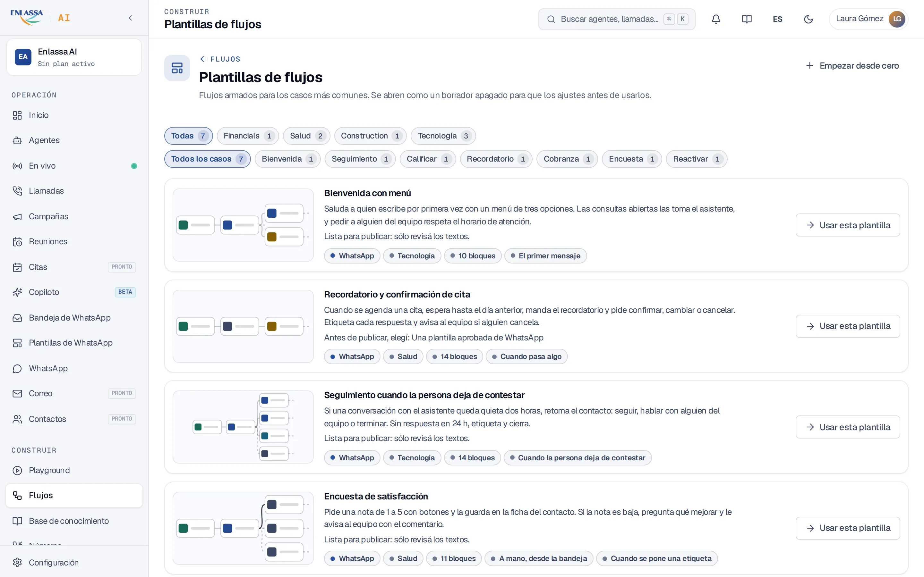Focus the Buscar agentes search field
Image resolution: width=924 pixels, height=577 pixels.
click(x=617, y=19)
